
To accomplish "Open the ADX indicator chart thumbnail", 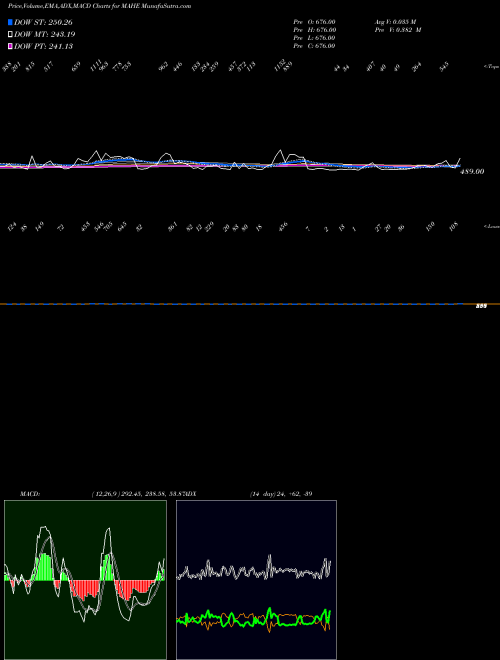I will tap(256, 580).
